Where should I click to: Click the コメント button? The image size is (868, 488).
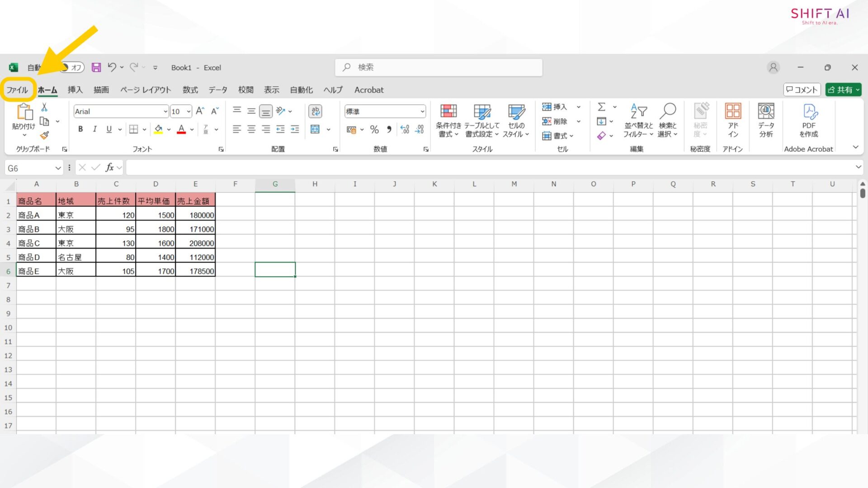802,89
